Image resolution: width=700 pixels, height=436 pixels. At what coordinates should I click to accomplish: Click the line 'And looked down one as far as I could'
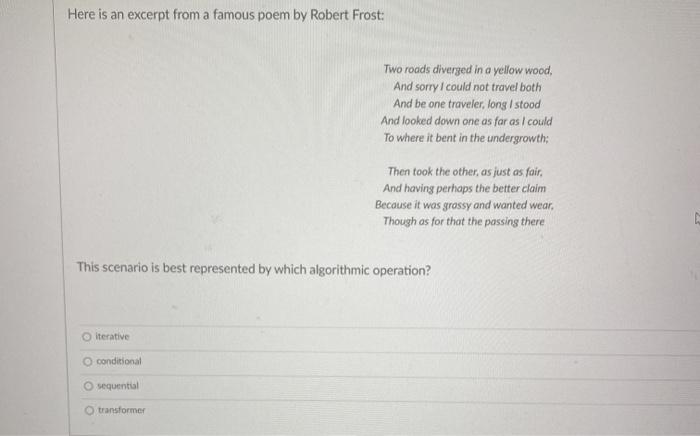467,121
